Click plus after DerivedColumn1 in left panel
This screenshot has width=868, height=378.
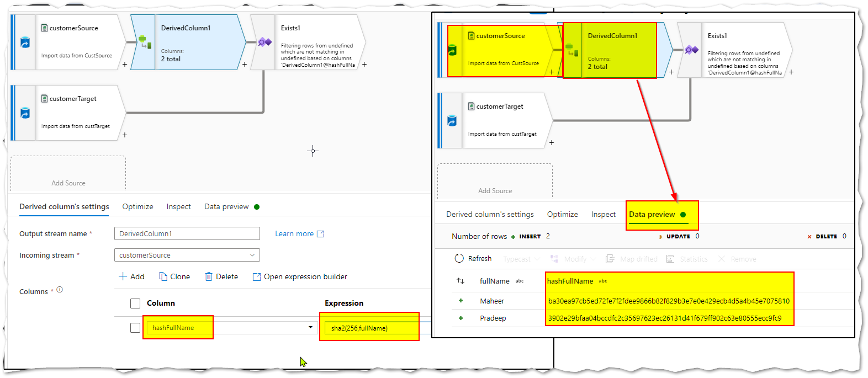[245, 65]
